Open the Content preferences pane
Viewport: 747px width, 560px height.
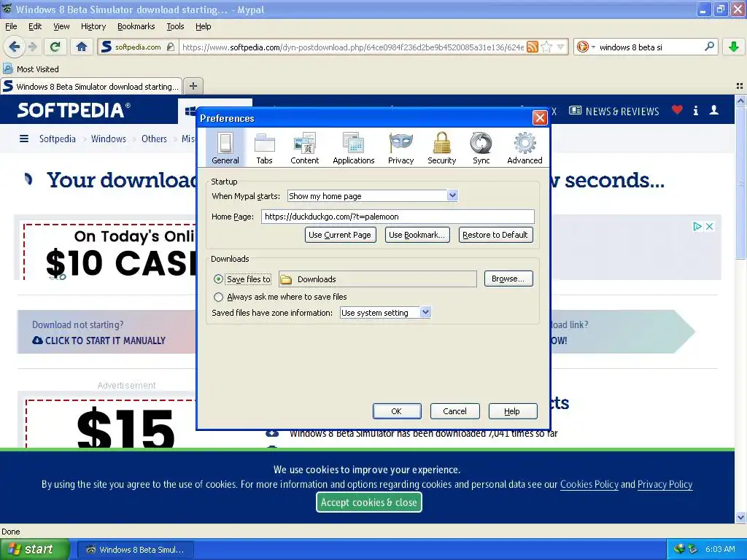tap(304, 148)
